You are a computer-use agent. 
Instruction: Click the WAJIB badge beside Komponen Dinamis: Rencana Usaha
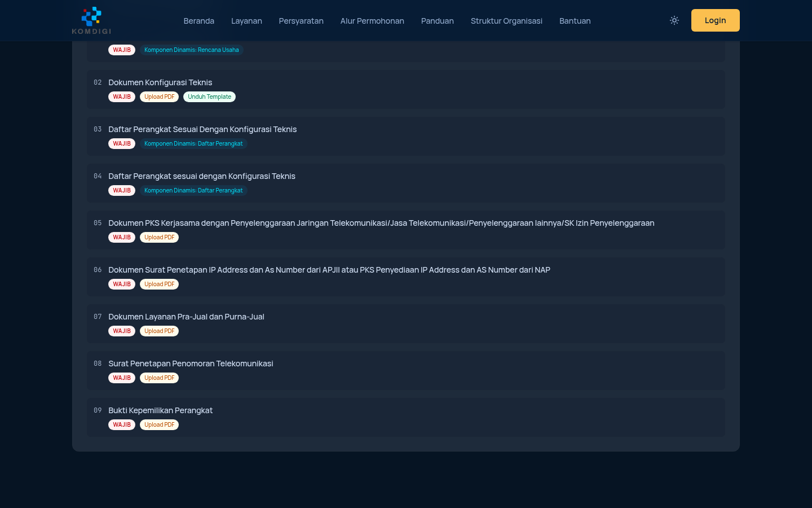click(x=122, y=50)
